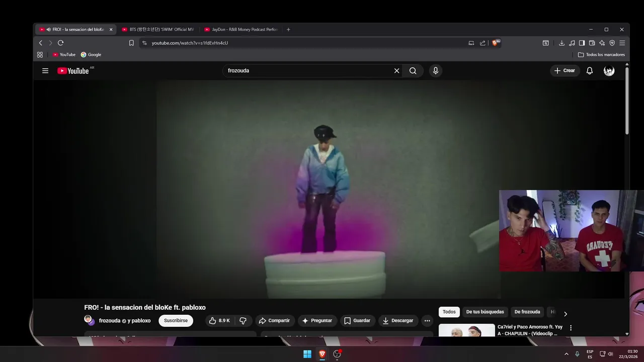Open Todos los marcadores folder
Viewport: 644px width, 362px height.
[602, 55]
